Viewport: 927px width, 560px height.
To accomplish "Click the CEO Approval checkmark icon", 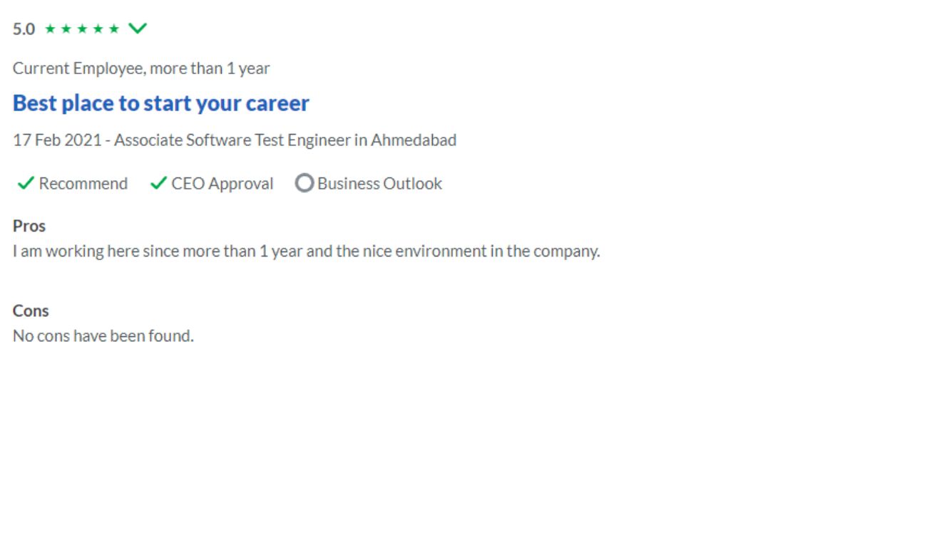I will (x=158, y=184).
